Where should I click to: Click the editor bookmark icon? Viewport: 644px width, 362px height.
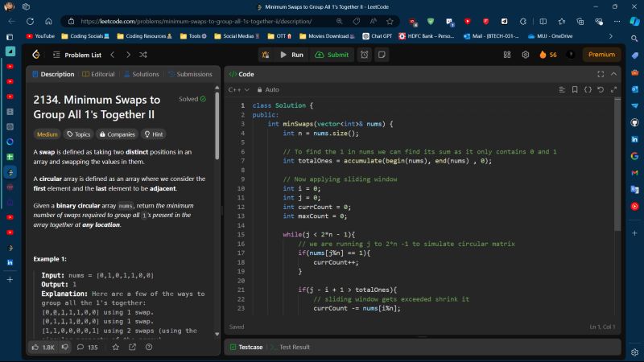point(575,89)
